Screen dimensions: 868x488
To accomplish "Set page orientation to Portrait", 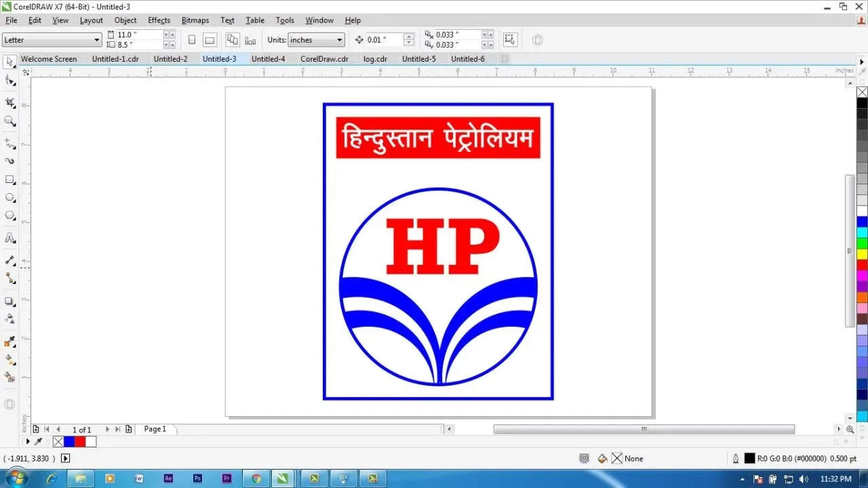I will click(x=191, y=40).
